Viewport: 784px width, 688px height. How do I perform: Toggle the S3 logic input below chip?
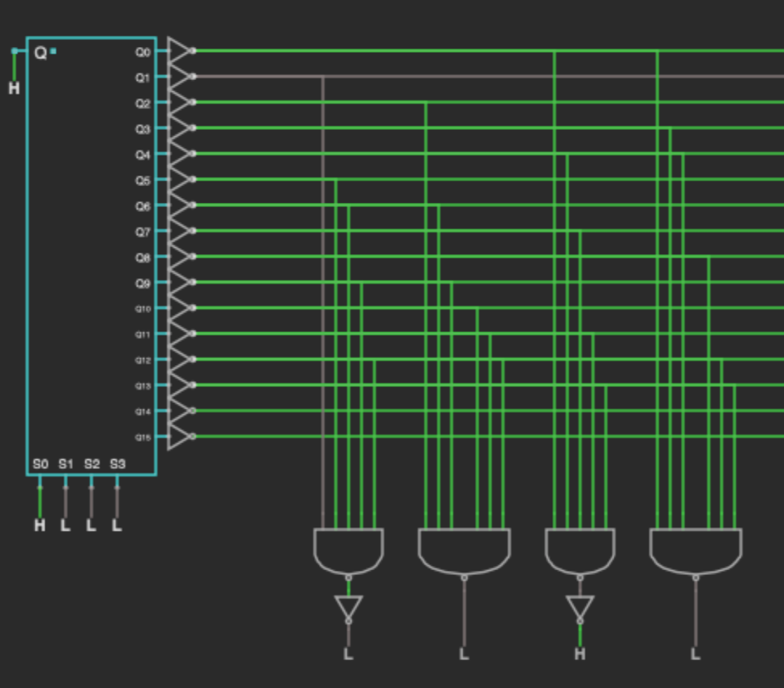[x=117, y=524]
